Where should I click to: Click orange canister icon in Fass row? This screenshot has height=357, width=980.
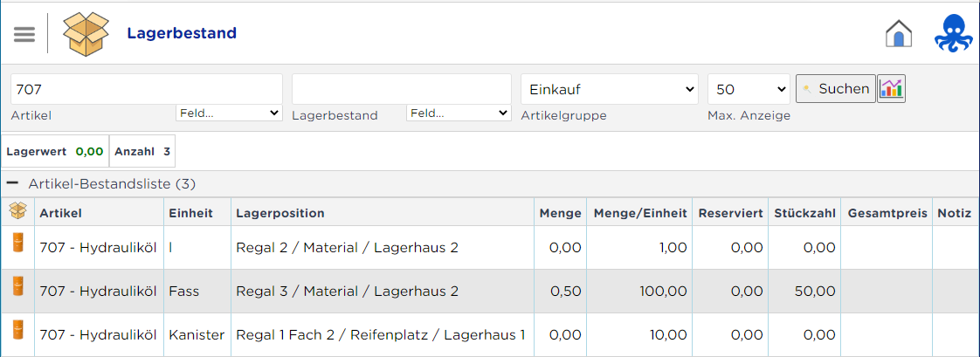click(x=18, y=286)
